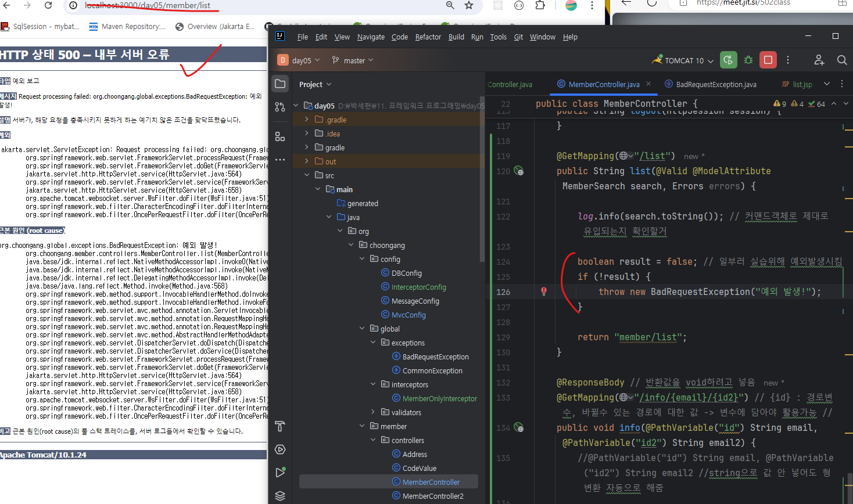Click the /list mapping URL at line 119
The image size is (853, 504).
point(653,156)
